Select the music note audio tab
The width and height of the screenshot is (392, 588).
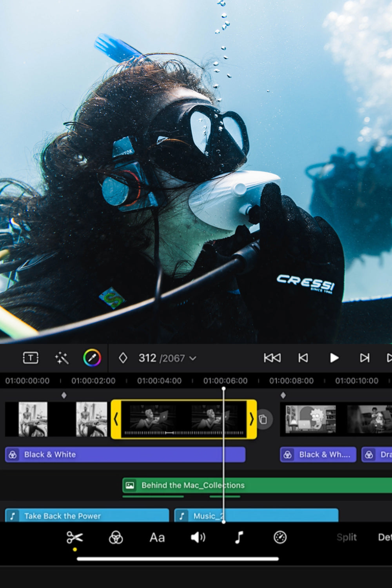point(239,537)
